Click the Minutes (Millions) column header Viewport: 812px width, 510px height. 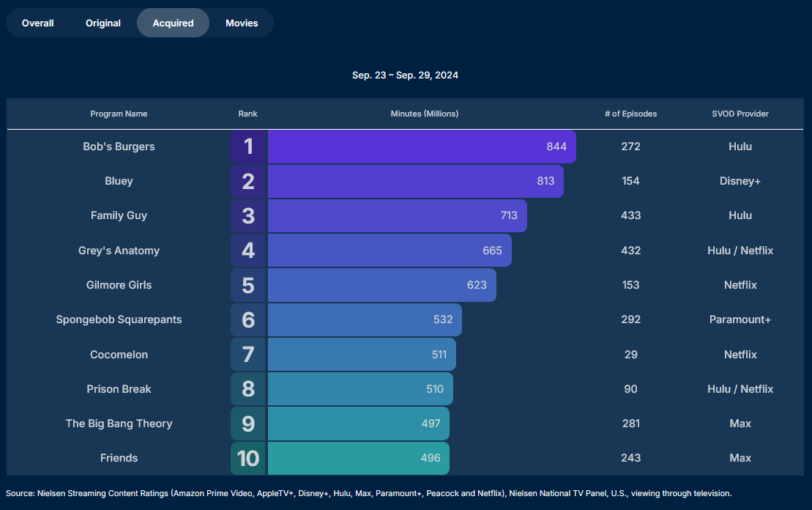(425, 114)
